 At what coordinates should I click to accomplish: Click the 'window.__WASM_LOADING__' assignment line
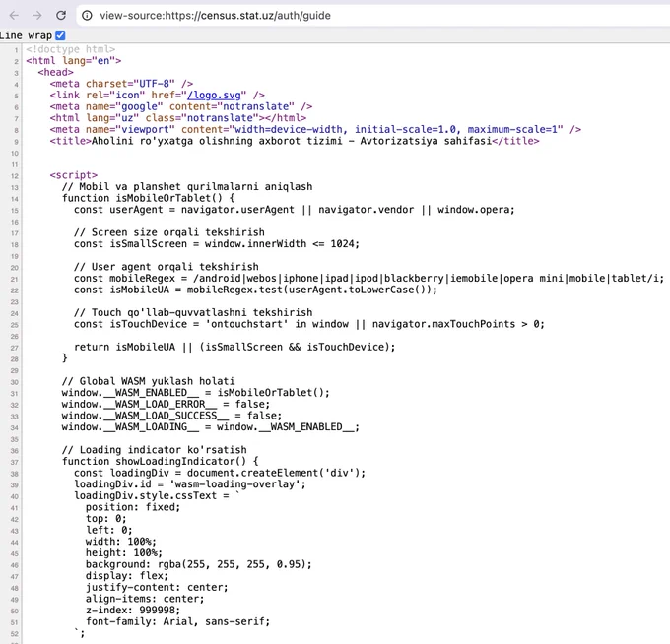(x=211, y=427)
